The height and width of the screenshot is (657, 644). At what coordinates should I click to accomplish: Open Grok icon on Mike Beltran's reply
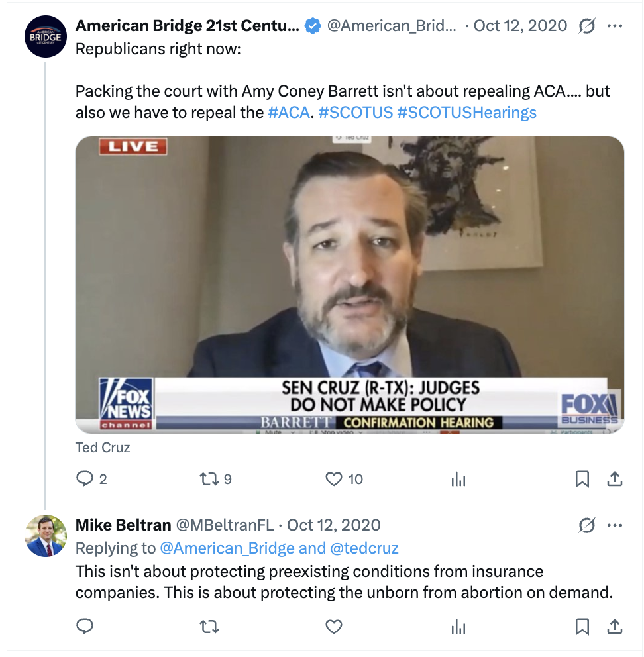(586, 525)
